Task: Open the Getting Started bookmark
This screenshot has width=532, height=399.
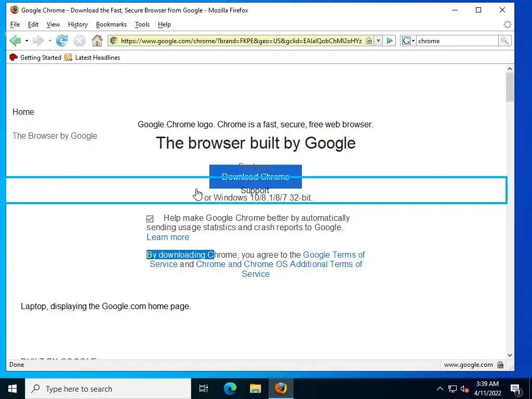Action: click(35, 57)
